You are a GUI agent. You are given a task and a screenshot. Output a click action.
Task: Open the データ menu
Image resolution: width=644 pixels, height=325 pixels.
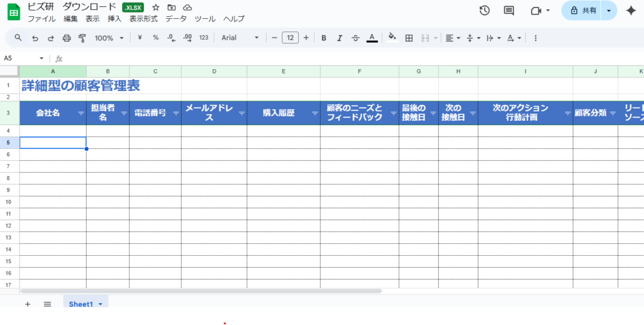pos(176,19)
